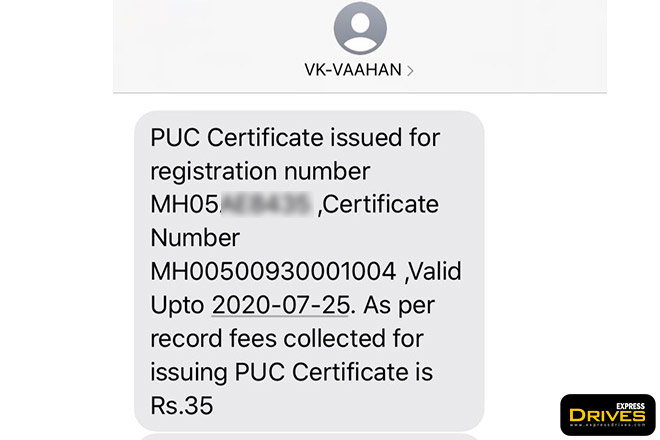Click the Express Drives logo badge
The width and height of the screenshot is (660, 440).
click(607, 415)
